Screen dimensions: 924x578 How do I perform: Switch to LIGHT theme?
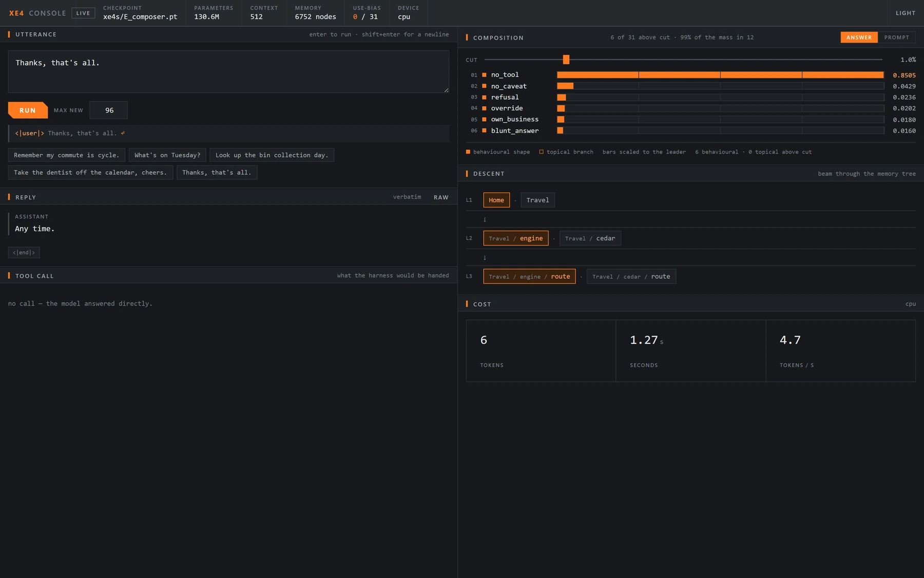point(906,13)
